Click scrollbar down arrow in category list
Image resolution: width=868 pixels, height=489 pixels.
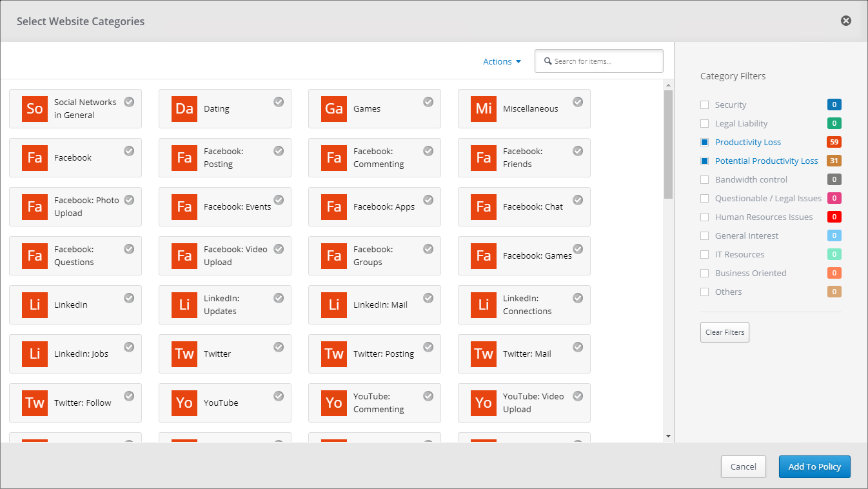tap(669, 437)
